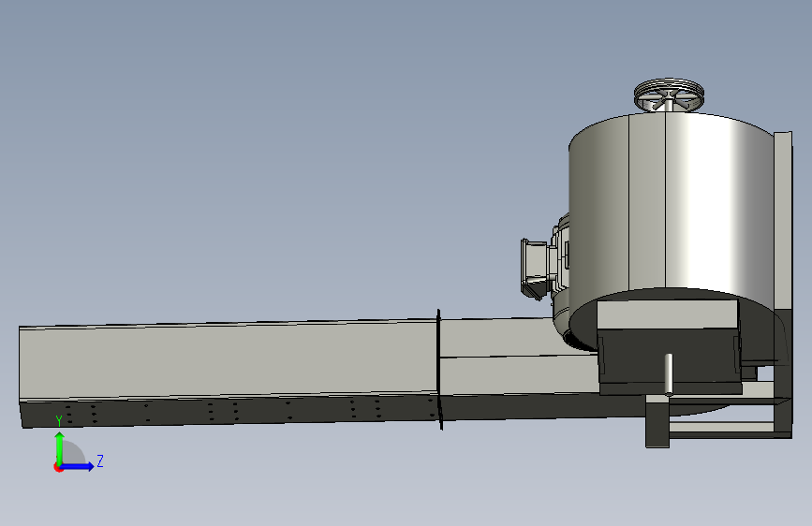This screenshot has width=812, height=526.
Task: Select the thin flange plate on the trough
Action: 439,369
